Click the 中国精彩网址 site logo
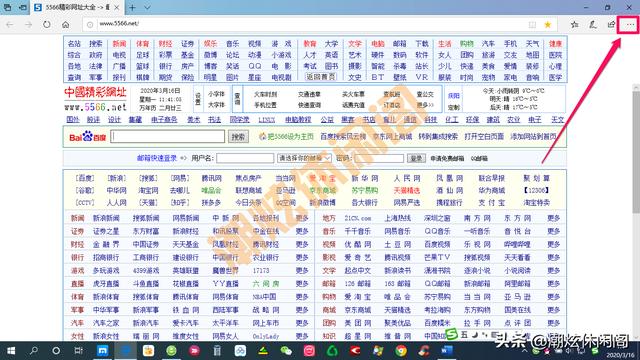Image resolution: width=640 pixels, height=360 pixels. (x=95, y=99)
